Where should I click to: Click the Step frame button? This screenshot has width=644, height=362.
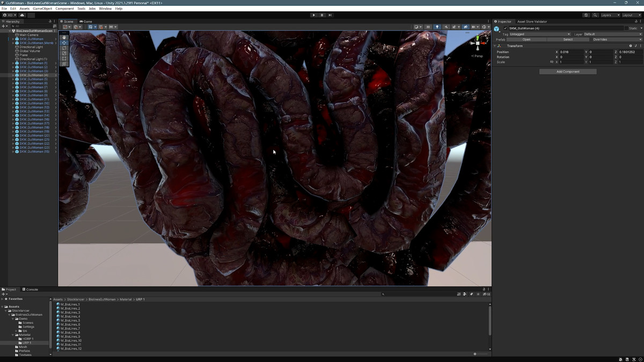coord(330,15)
